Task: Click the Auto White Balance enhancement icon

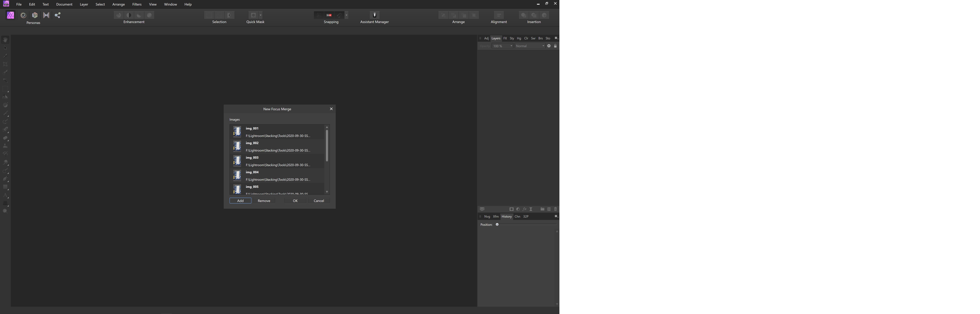Action: tap(149, 15)
